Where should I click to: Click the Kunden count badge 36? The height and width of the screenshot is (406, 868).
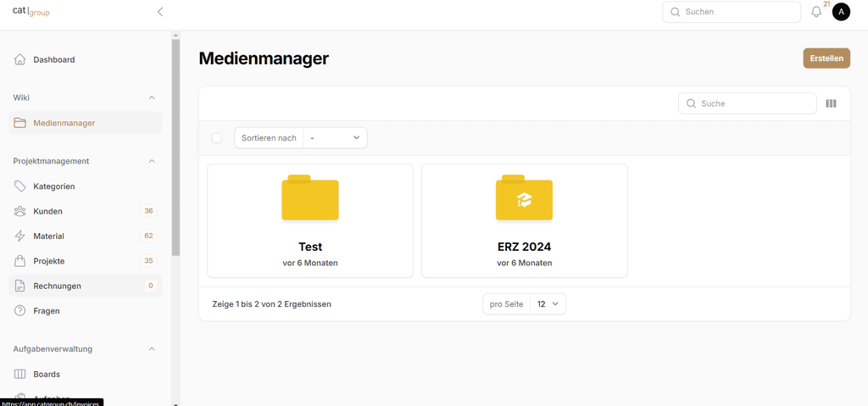(148, 211)
